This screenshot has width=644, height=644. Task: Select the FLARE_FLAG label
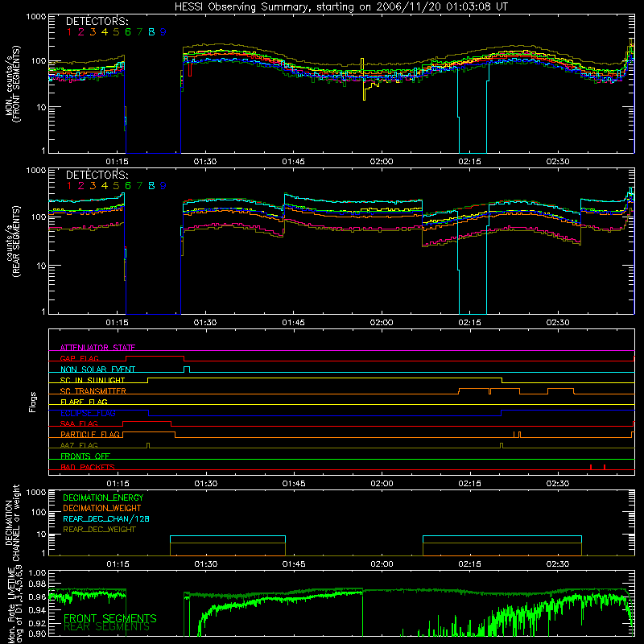point(84,402)
